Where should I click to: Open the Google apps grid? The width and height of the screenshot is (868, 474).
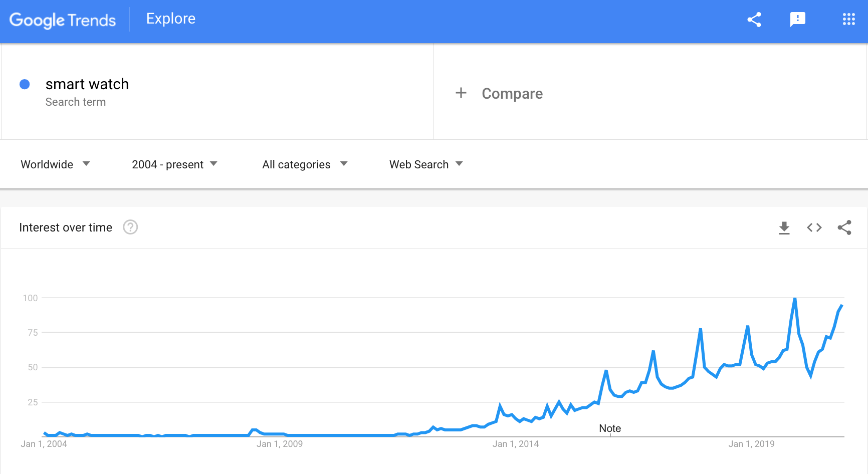coord(848,20)
